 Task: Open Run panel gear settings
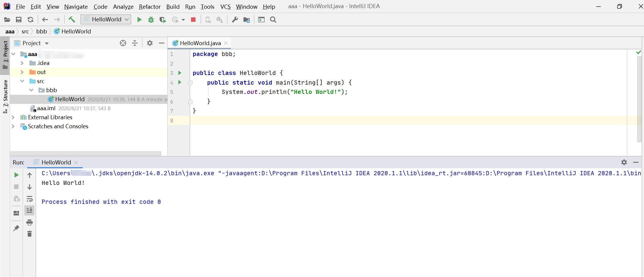624,162
